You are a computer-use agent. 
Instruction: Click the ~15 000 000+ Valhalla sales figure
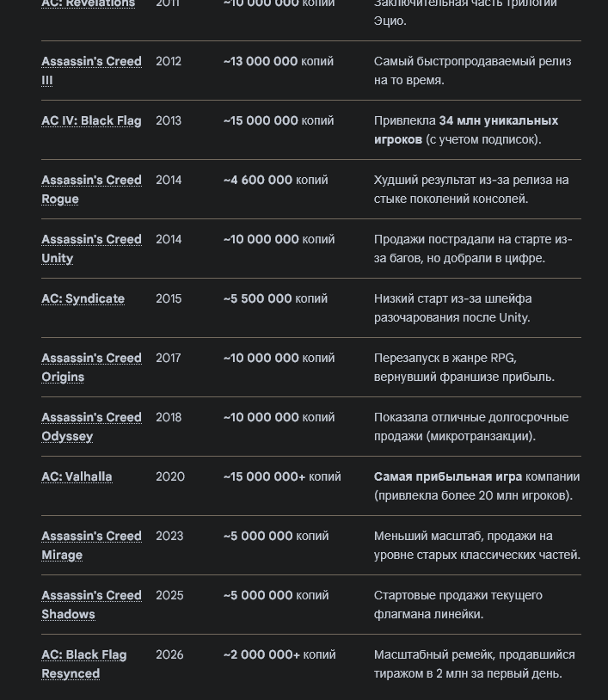265,476
